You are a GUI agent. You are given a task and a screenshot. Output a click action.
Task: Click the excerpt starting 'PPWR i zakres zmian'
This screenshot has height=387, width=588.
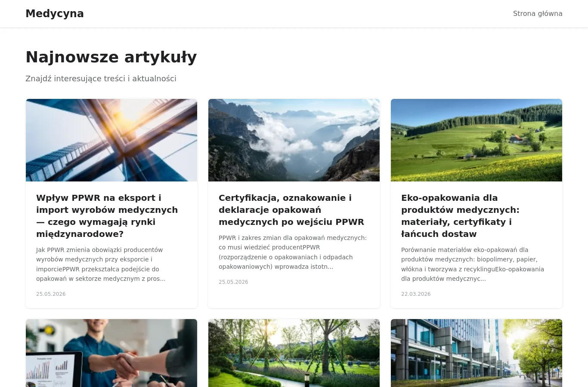[x=293, y=252]
